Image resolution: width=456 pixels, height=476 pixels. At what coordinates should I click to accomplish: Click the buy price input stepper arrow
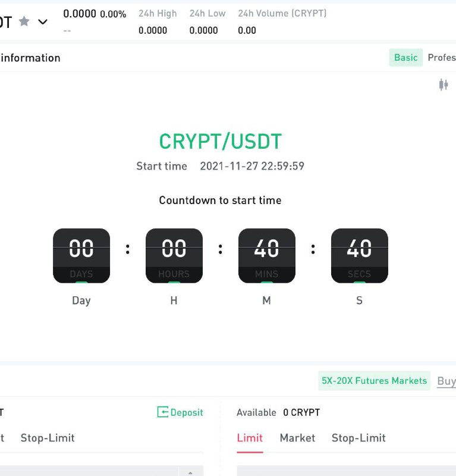(x=190, y=471)
